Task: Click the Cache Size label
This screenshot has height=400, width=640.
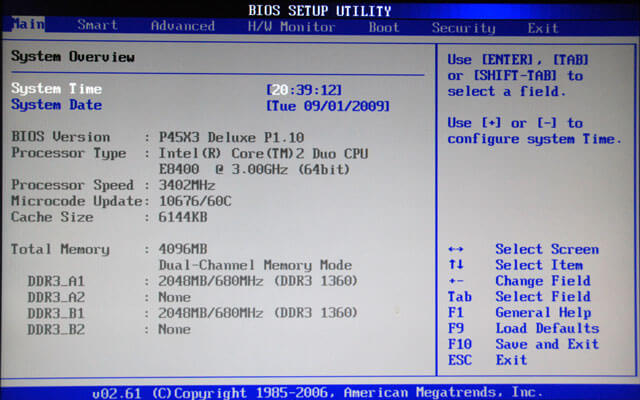Action: (52, 217)
